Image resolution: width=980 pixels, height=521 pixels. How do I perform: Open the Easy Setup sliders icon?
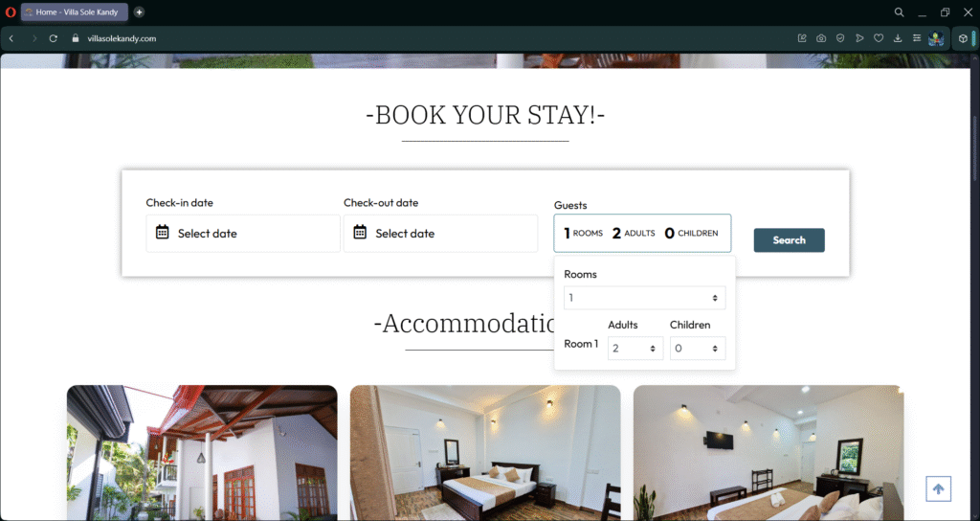tap(917, 38)
